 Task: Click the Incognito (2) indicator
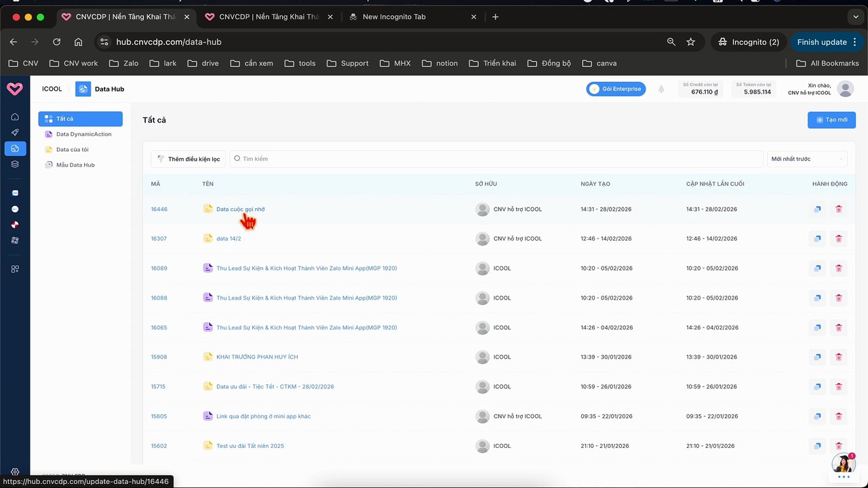[x=749, y=42]
